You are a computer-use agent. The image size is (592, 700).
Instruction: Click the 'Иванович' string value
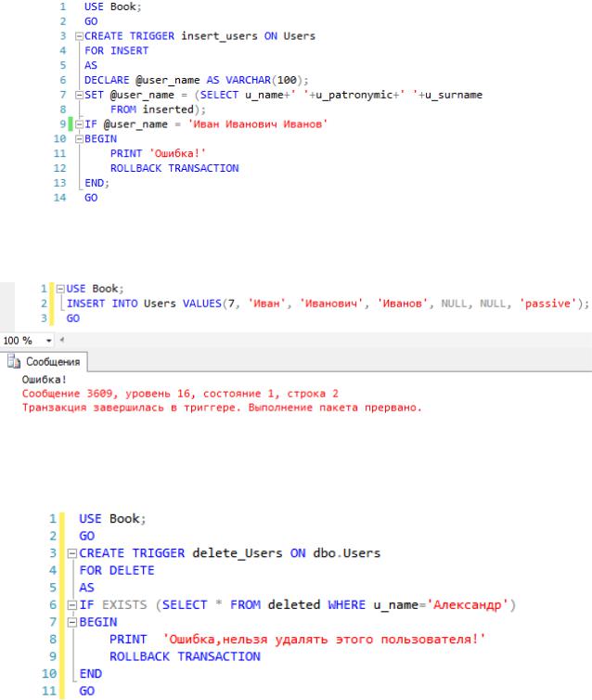point(330,304)
